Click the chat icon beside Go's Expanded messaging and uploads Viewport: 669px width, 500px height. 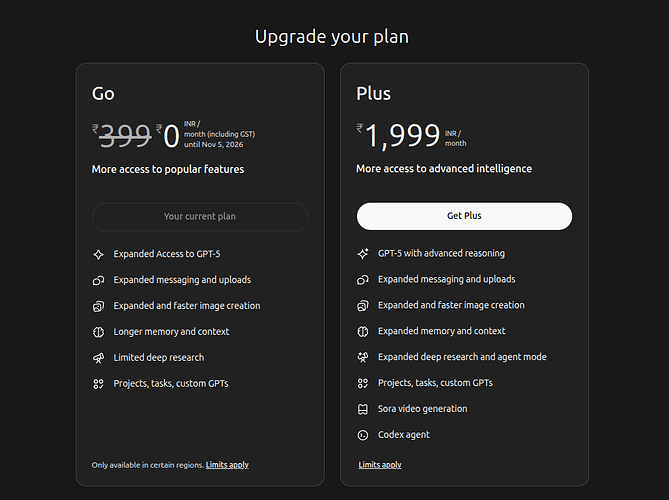(98, 280)
